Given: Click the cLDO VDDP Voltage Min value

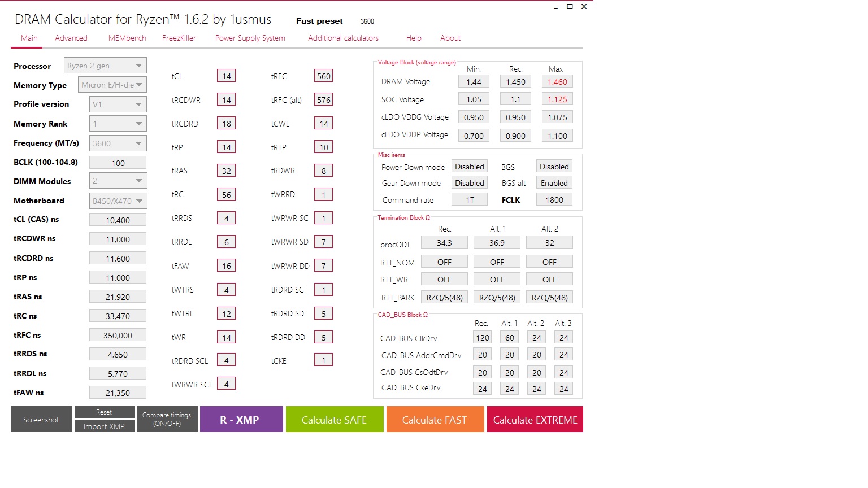Looking at the screenshot, I should tap(474, 136).
